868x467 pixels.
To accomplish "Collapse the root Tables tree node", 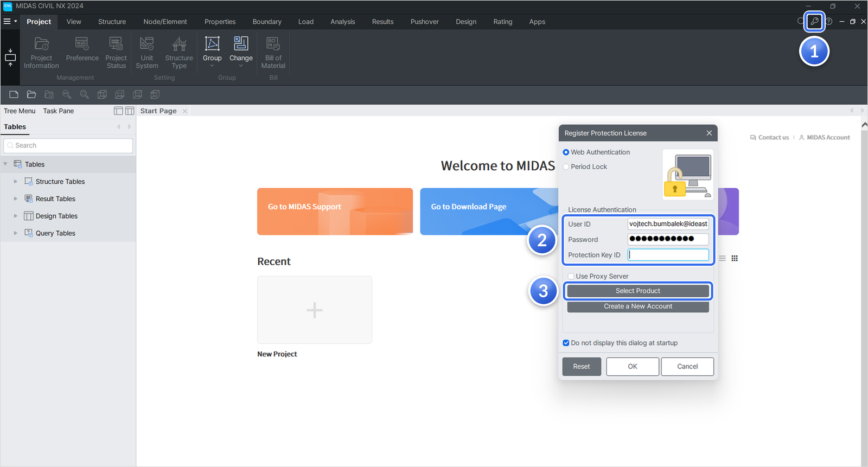I will coord(5,164).
